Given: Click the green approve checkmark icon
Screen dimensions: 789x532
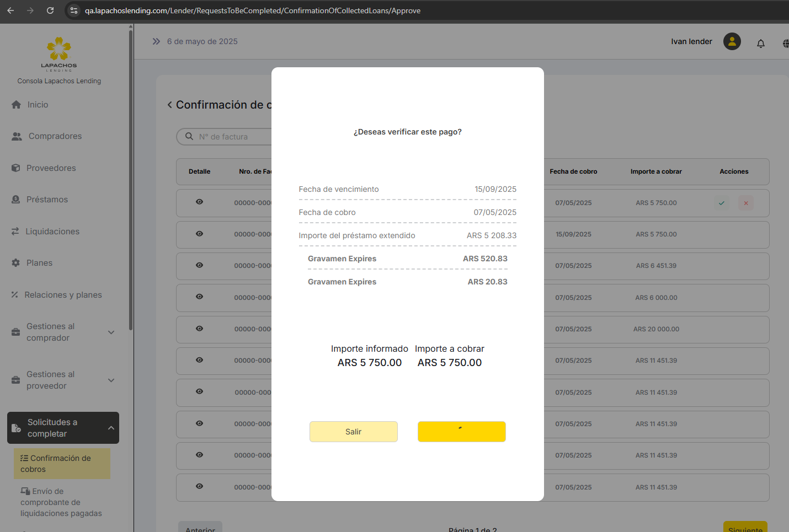Looking at the screenshot, I should pyautogui.click(x=721, y=203).
